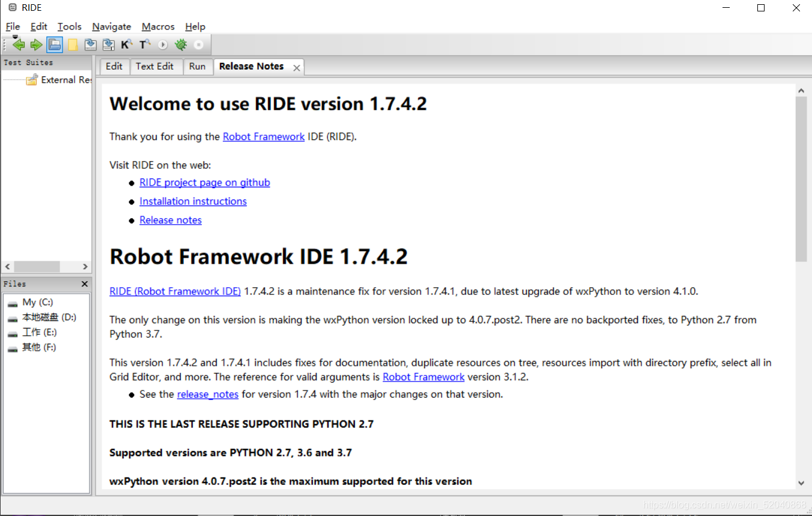Open the Keyword search tool
The height and width of the screenshot is (516, 812).
point(126,44)
